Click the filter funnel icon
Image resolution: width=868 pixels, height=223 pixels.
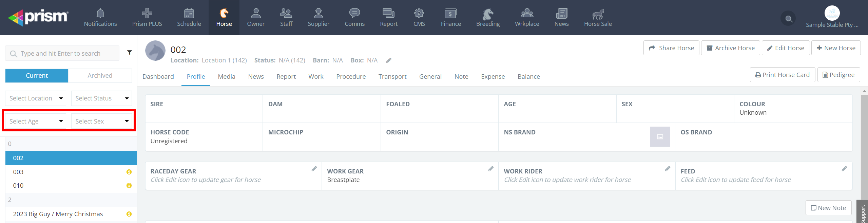tap(129, 53)
